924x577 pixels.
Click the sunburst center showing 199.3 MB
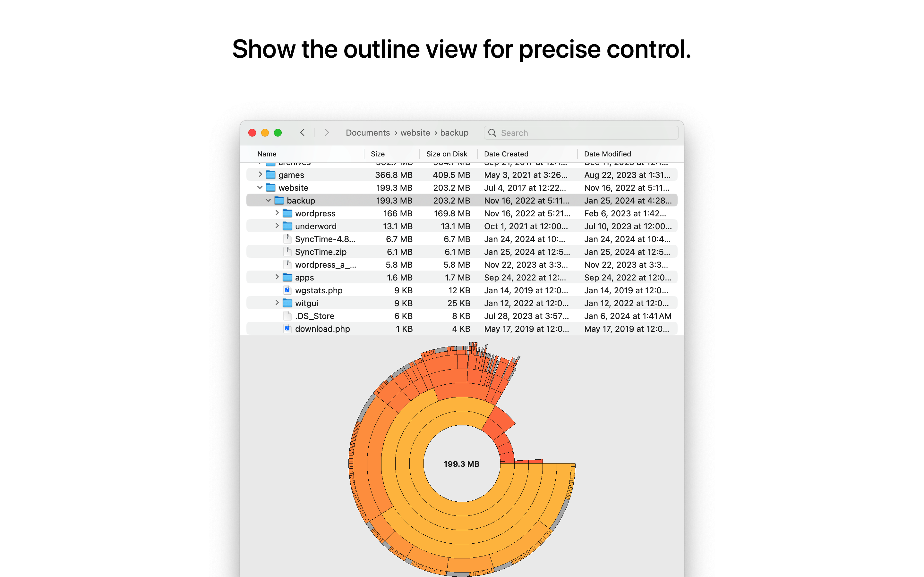click(x=463, y=464)
